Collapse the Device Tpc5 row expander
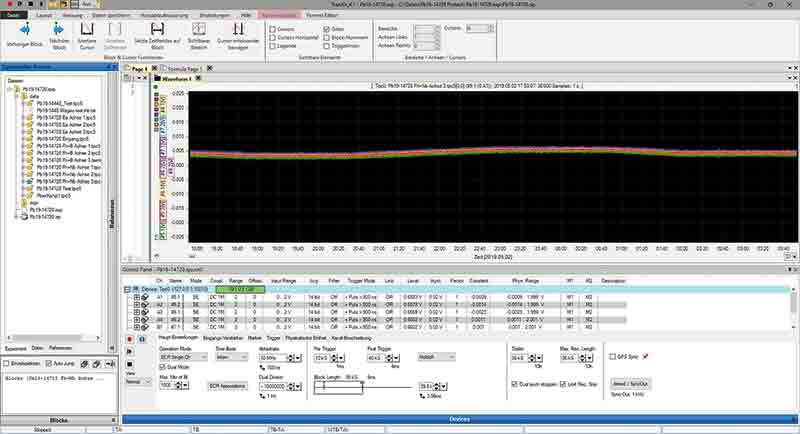 [x=127, y=289]
